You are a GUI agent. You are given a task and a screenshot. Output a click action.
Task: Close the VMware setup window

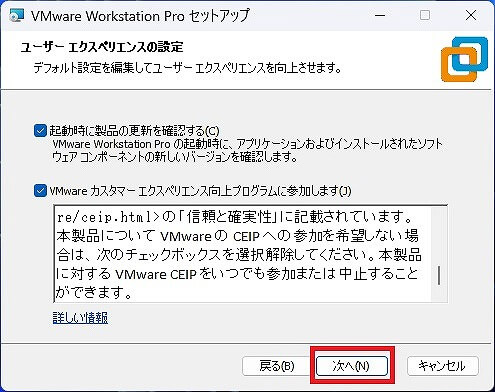point(471,15)
